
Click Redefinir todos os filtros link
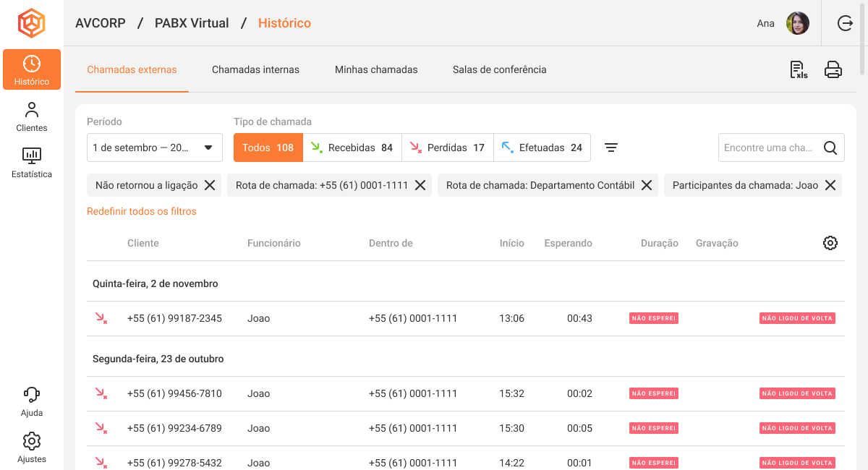pos(142,211)
